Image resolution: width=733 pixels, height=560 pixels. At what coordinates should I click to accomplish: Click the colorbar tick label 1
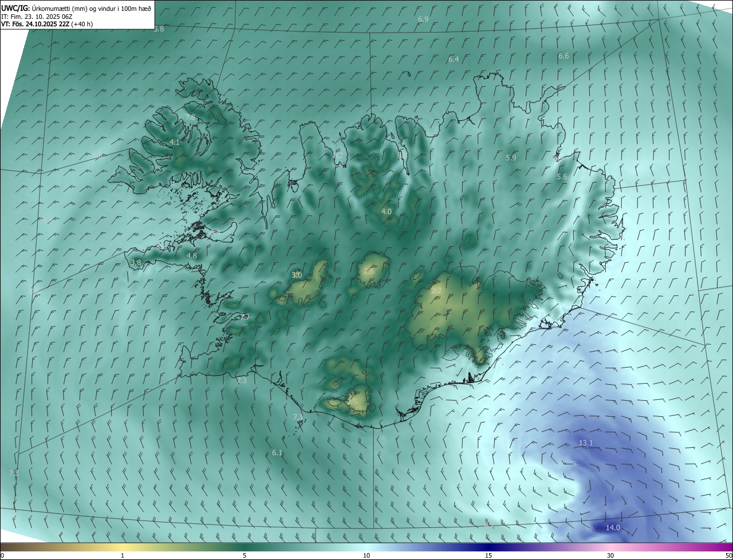(123, 556)
